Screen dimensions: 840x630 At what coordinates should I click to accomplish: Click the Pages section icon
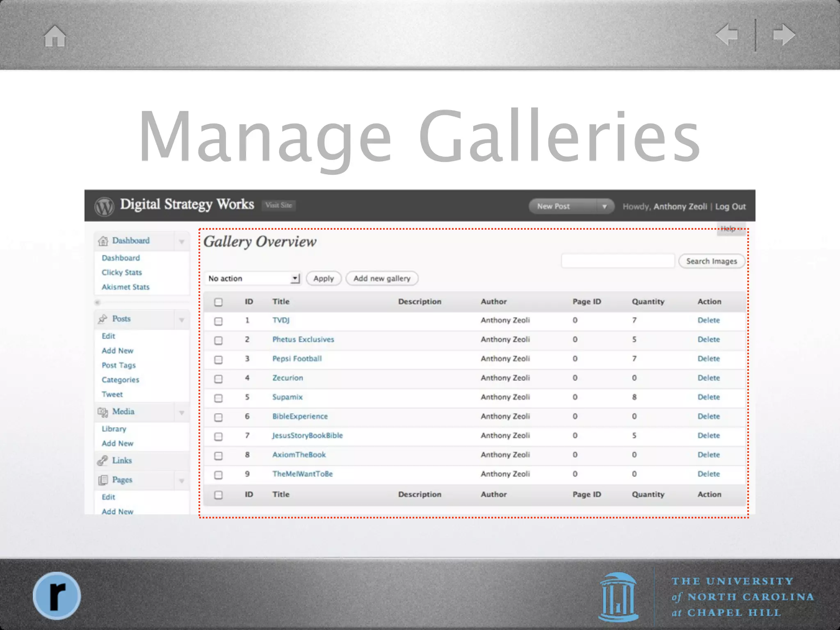[x=103, y=480]
